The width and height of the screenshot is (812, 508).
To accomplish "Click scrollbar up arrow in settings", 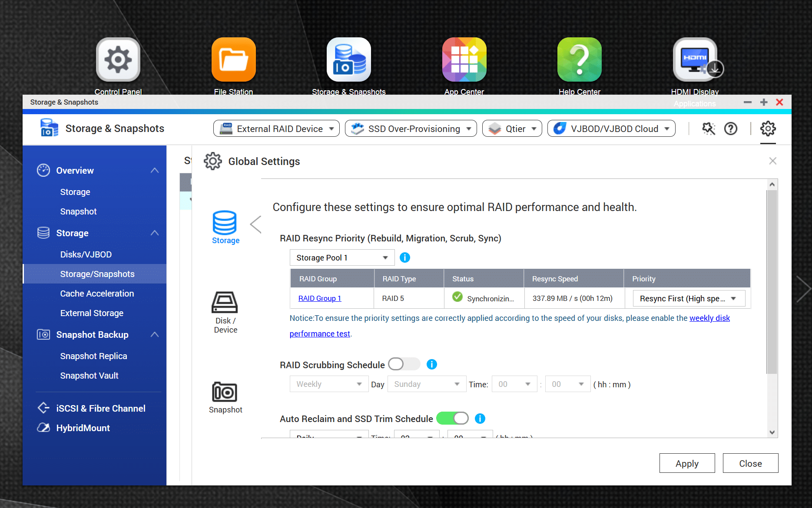I will click(x=772, y=185).
